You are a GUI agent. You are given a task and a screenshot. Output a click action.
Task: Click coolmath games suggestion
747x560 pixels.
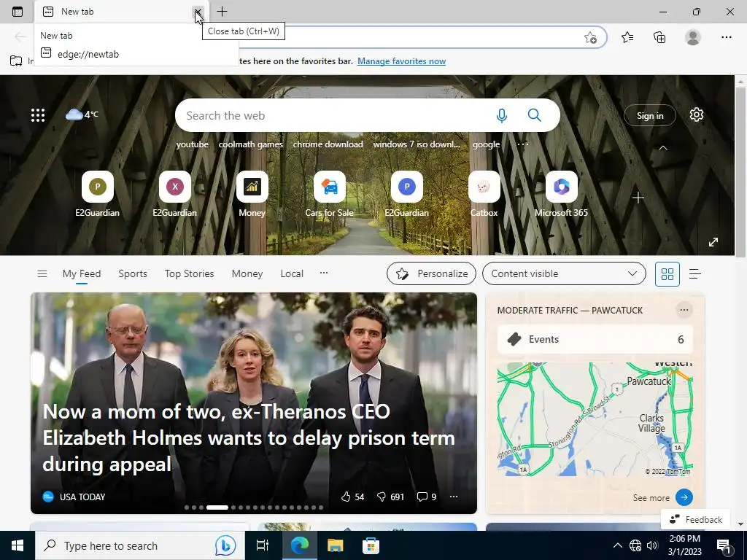coord(251,144)
